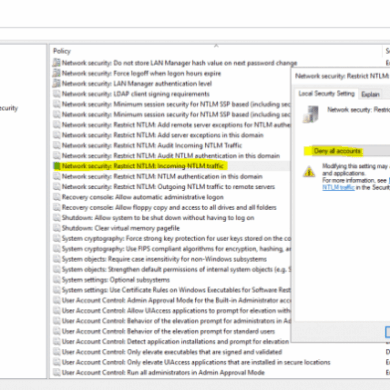Select System objects: Strengthen default permissions policy
390x390 pixels.
click(x=176, y=269)
